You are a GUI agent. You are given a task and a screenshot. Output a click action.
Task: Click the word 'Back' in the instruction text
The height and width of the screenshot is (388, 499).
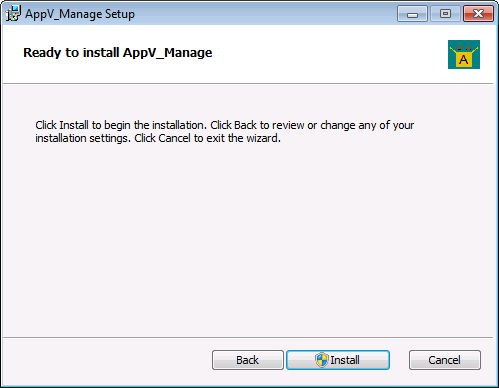245,125
